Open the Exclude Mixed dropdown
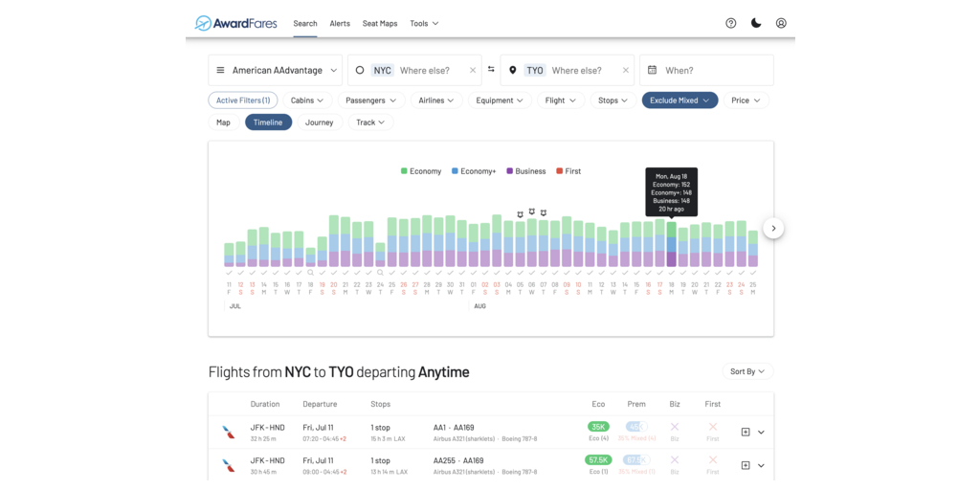Image resolution: width=980 pixels, height=490 pixels. tap(679, 100)
